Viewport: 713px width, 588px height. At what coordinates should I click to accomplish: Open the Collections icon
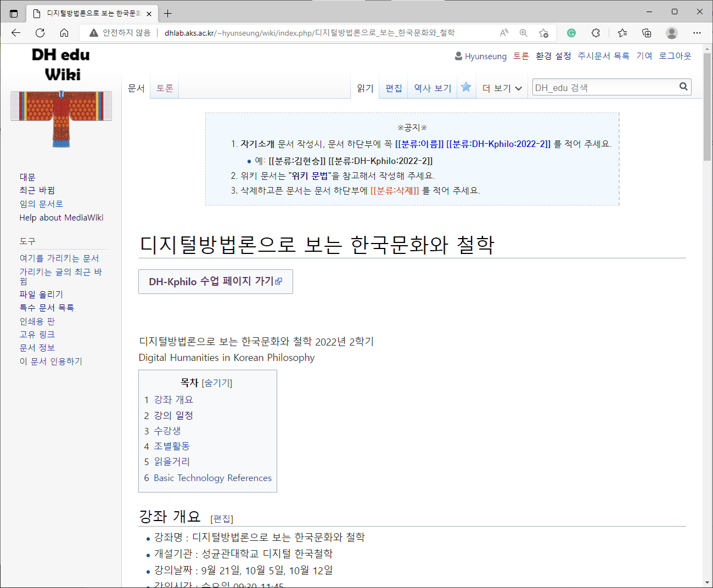647,33
